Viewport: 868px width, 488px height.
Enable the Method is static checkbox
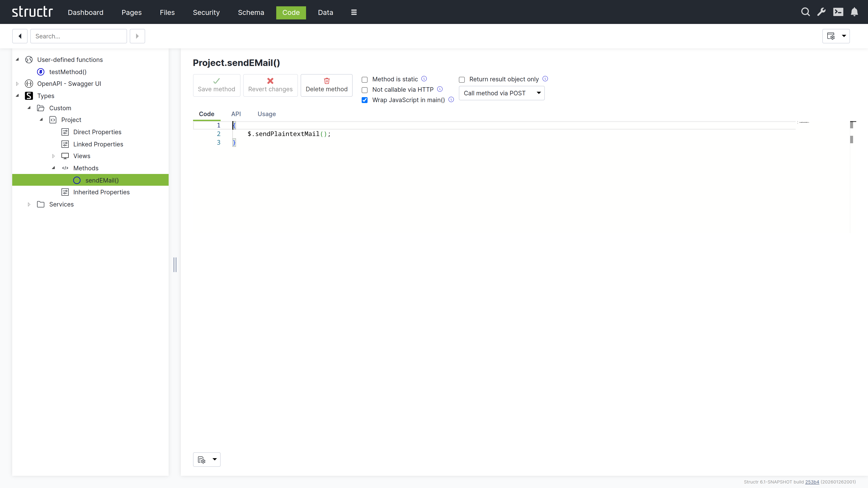[365, 80]
